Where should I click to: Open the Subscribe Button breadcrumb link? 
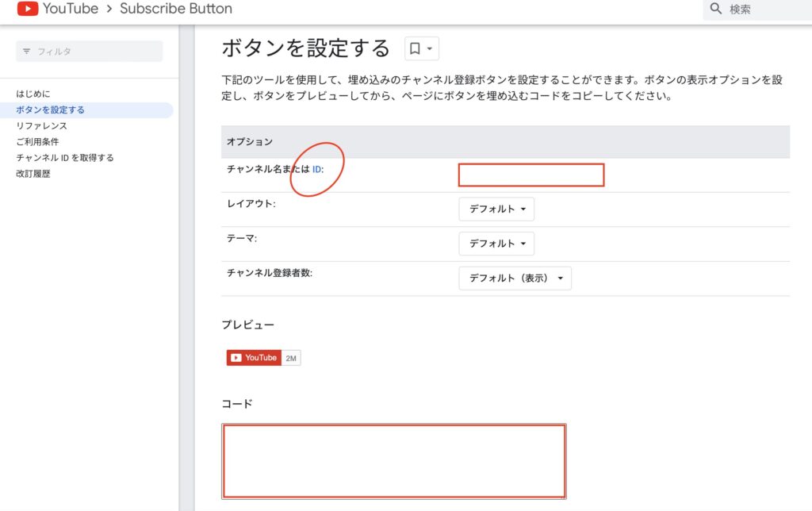(176, 8)
